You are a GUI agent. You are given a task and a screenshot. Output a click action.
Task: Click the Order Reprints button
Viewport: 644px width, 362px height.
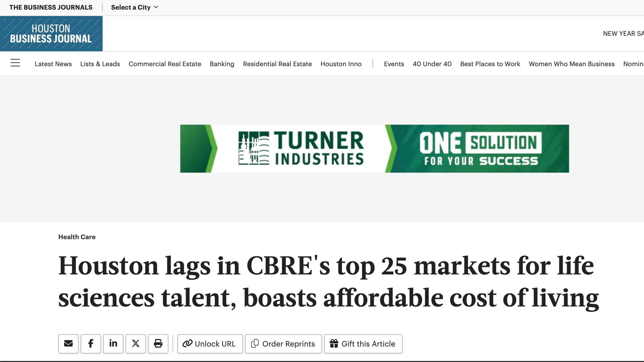click(283, 344)
